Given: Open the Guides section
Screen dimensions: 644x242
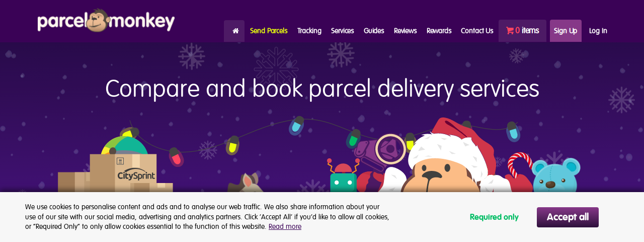Looking at the screenshot, I should pos(374,31).
